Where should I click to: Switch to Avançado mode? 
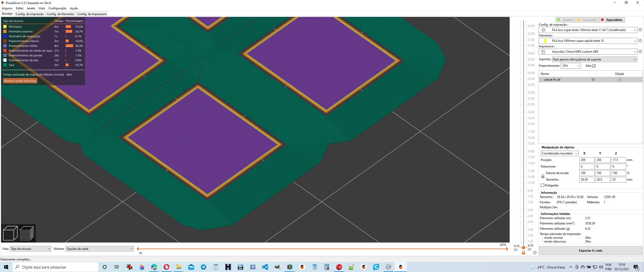[587, 20]
